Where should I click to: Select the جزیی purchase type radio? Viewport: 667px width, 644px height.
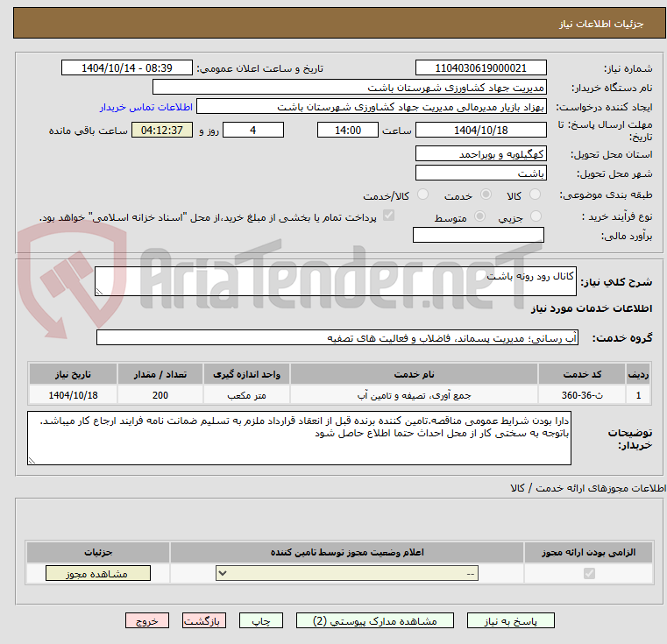pos(536,216)
